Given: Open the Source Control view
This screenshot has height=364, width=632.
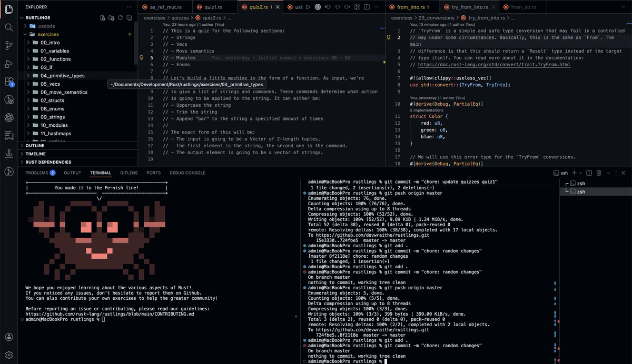Looking at the screenshot, I should tap(8, 45).
